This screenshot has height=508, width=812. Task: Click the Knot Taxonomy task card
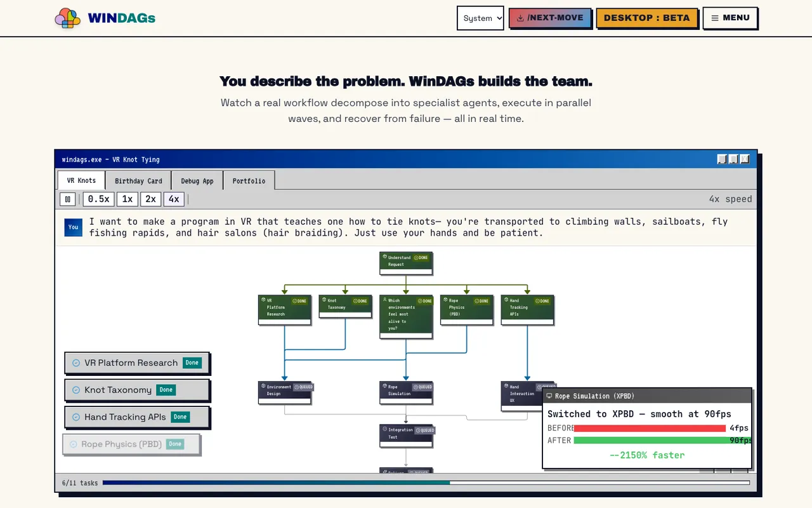click(x=137, y=390)
